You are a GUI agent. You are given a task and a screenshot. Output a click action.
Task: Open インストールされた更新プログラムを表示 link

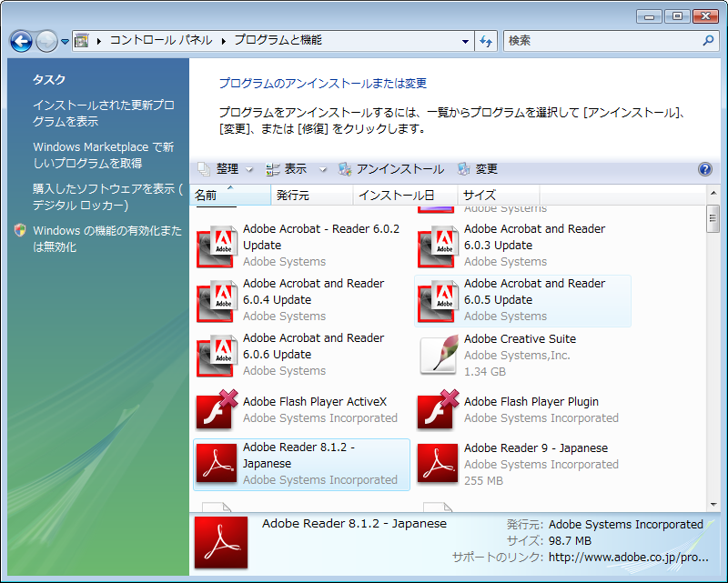pyautogui.click(x=104, y=114)
